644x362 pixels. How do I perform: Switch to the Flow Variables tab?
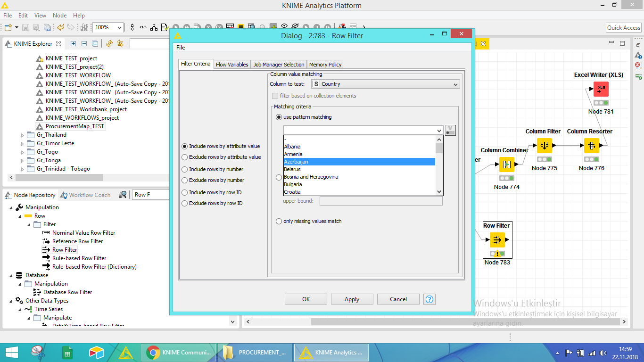232,65
